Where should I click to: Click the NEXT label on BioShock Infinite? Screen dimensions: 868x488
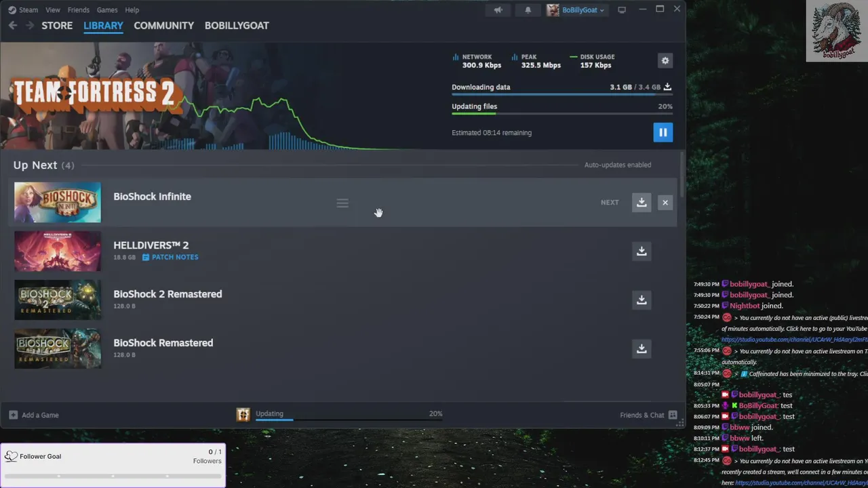tap(610, 203)
